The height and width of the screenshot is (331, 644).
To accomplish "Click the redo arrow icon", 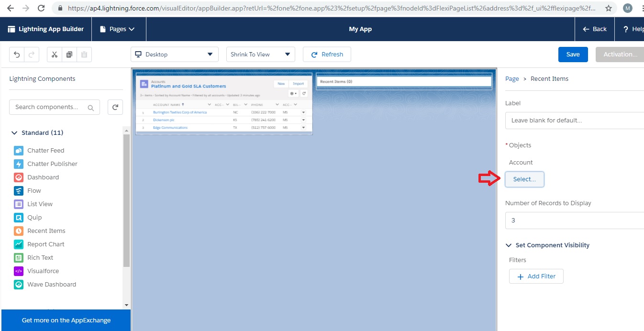I will 31,55.
